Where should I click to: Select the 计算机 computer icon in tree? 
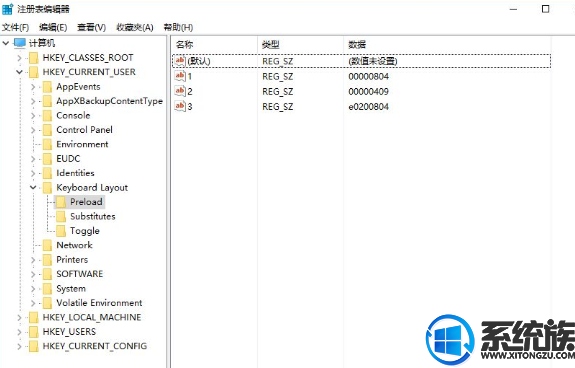[20, 43]
